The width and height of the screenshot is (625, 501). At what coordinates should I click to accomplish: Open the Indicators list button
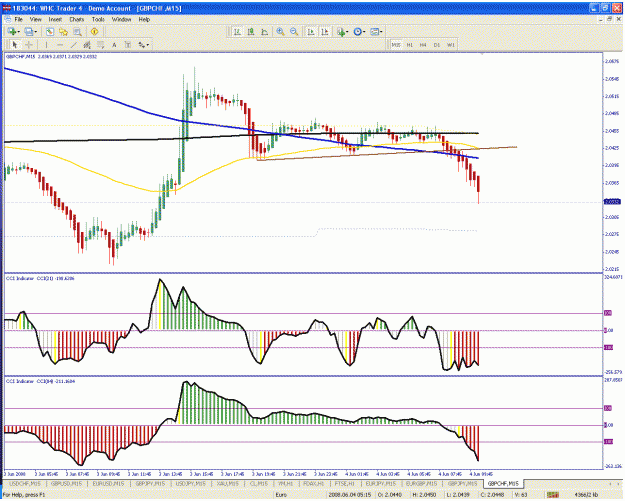pyautogui.click(x=341, y=31)
